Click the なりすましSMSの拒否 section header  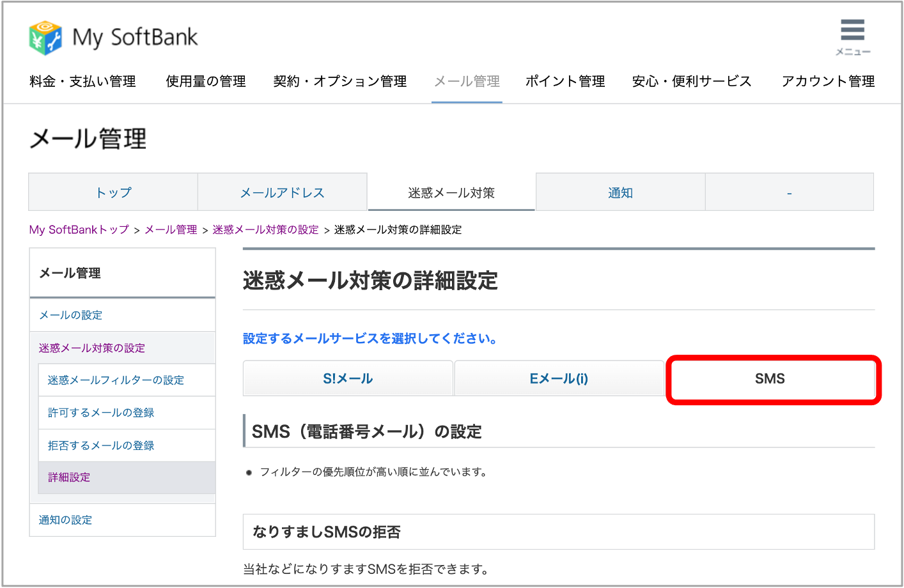559,532
